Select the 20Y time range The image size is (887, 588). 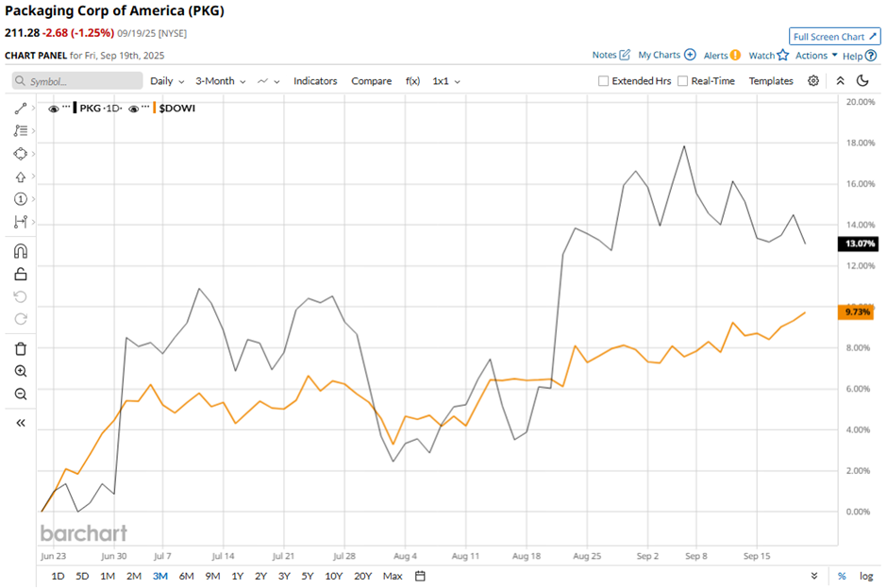(x=362, y=576)
